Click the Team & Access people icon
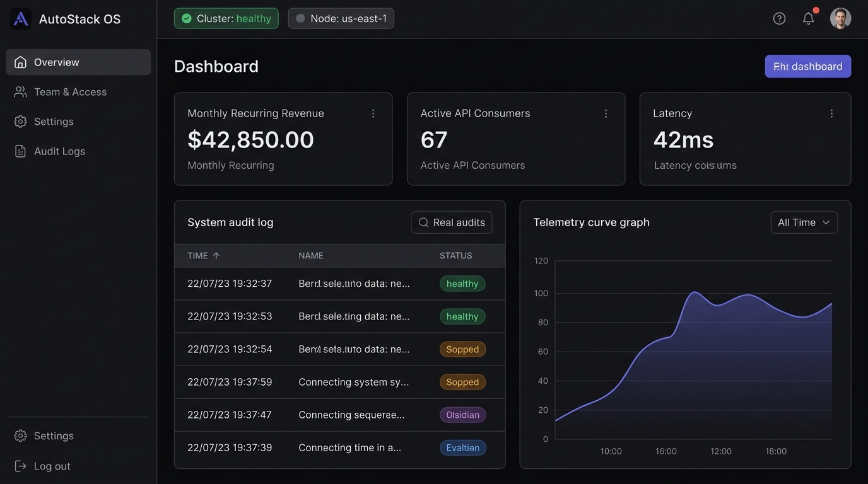Viewport: 868px width, 484px height. (x=21, y=91)
